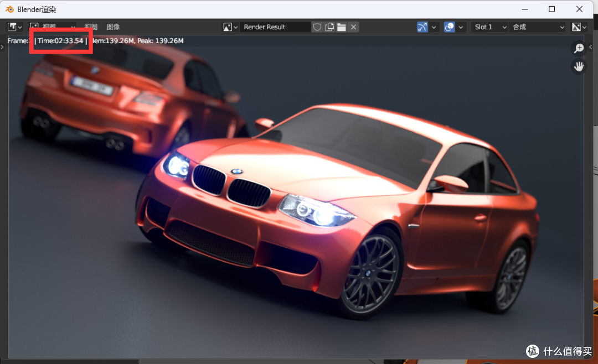
Task: Click the fake user shield icon
Action: (317, 27)
